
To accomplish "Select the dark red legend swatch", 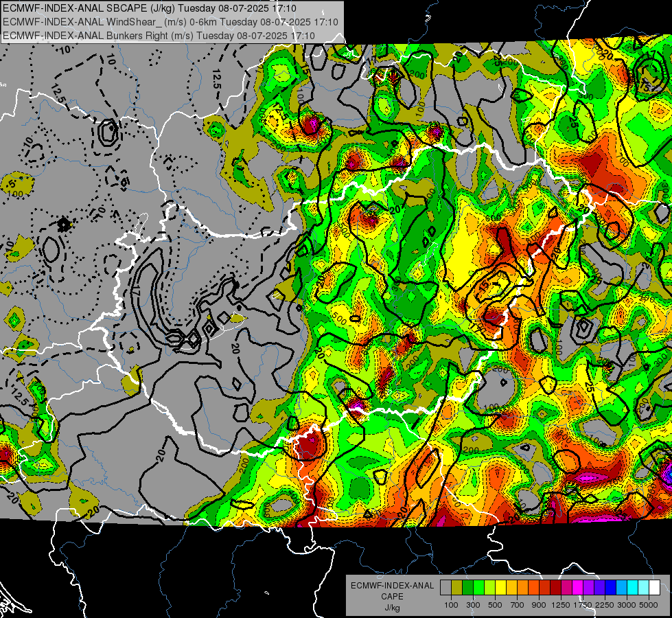I will click(x=556, y=588).
